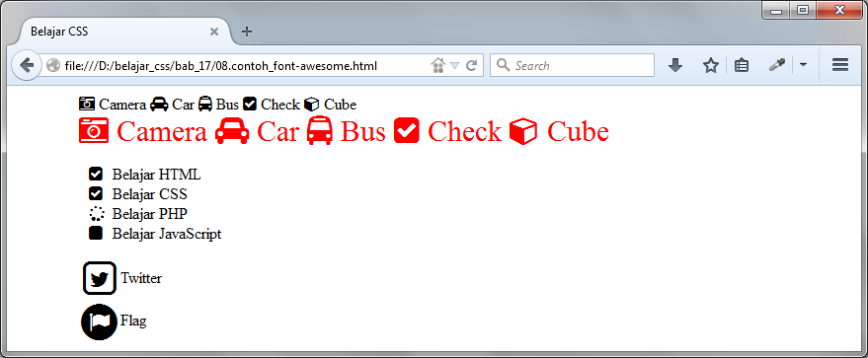Click the Flag label text
The height and width of the screenshot is (358, 868).
click(x=133, y=321)
